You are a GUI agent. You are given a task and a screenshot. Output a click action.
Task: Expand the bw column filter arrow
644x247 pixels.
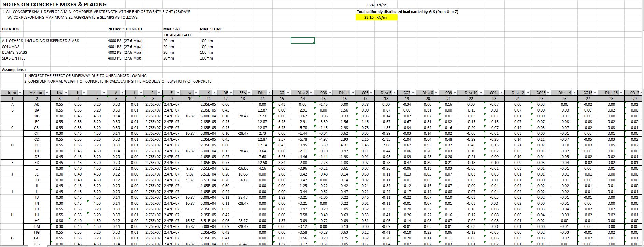(x=66, y=93)
